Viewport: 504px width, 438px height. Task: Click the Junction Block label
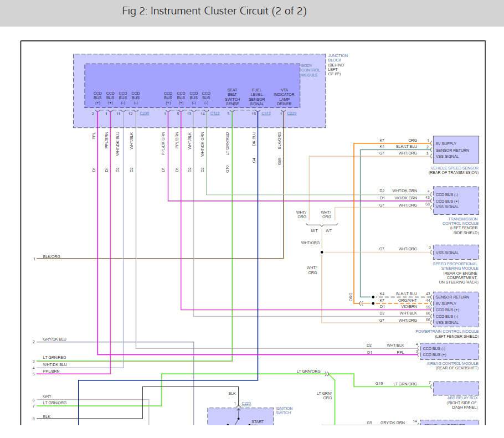coord(337,58)
